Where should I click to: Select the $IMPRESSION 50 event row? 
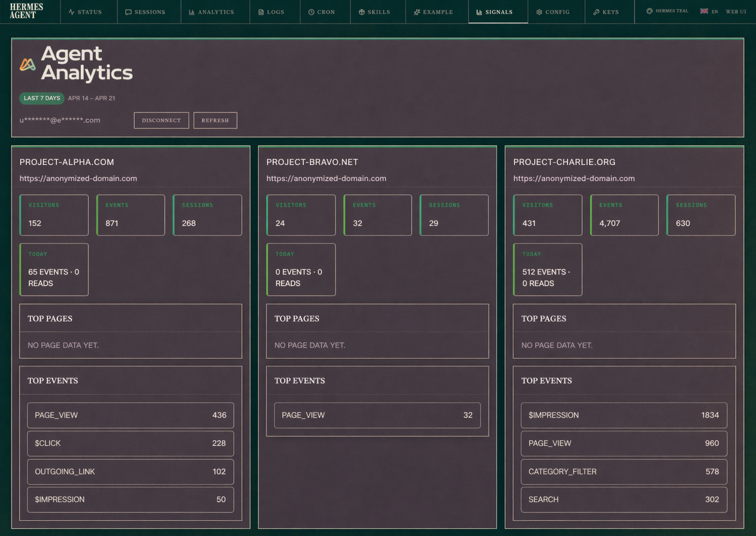click(x=130, y=499)
